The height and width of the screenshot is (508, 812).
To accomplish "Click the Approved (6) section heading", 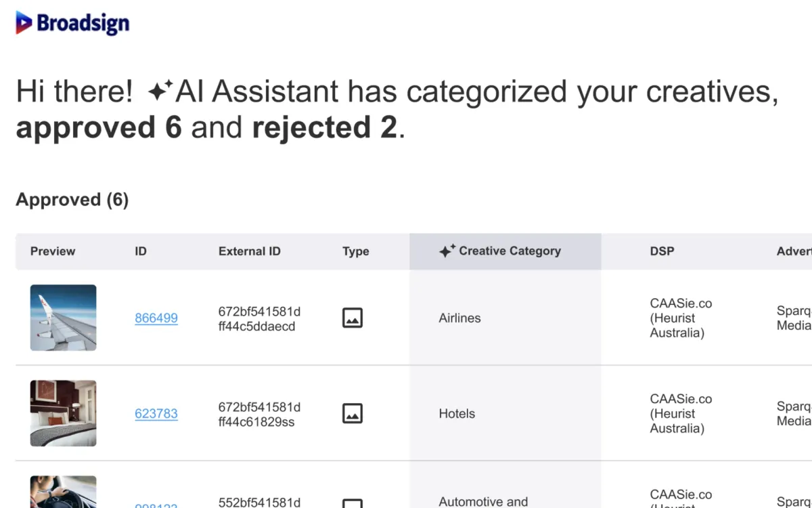I will (x=72, y=199).
